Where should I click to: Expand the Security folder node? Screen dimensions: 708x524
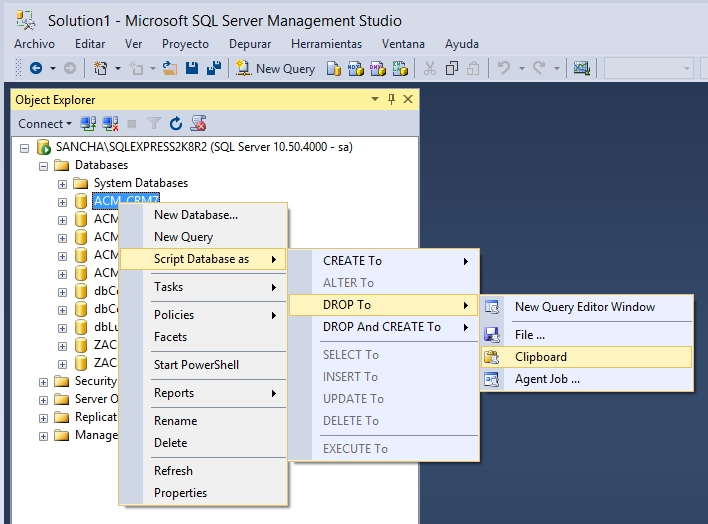pos(43,383)
